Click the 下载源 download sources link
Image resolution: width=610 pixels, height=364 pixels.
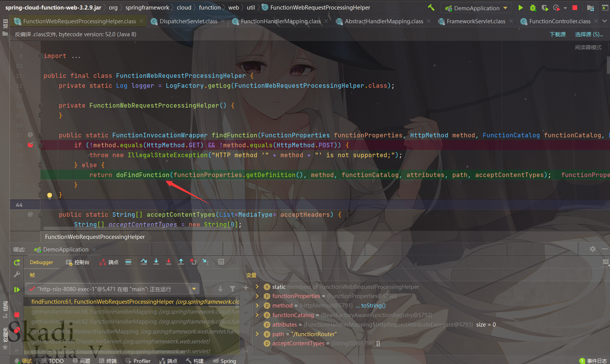(558, 34)
